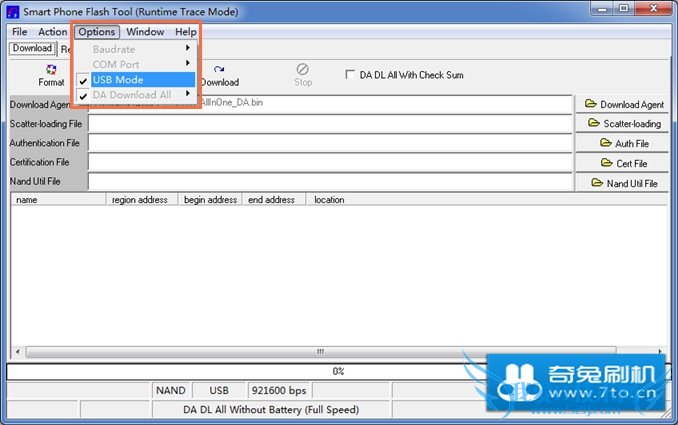The width and height of the screenshot is (678, 425).
Task: Maximize the Flash Tool window
Action: 624,8
